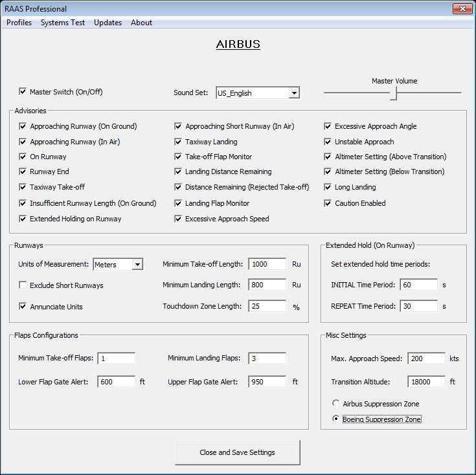
Task: Click the Minimum Landing Flaps field
Action: pyautogui.click(x=267, y=359)
